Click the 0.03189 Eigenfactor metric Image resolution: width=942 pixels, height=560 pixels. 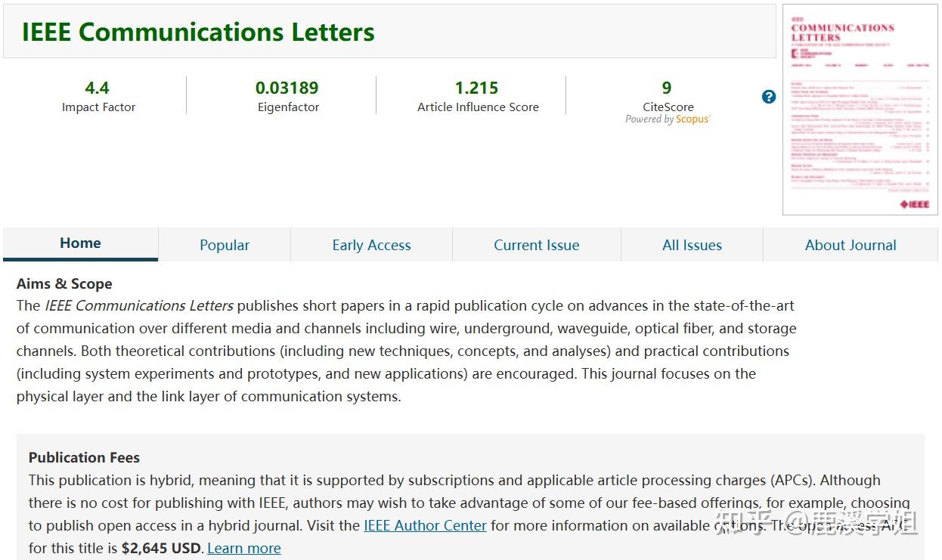[x=287, y=88]
